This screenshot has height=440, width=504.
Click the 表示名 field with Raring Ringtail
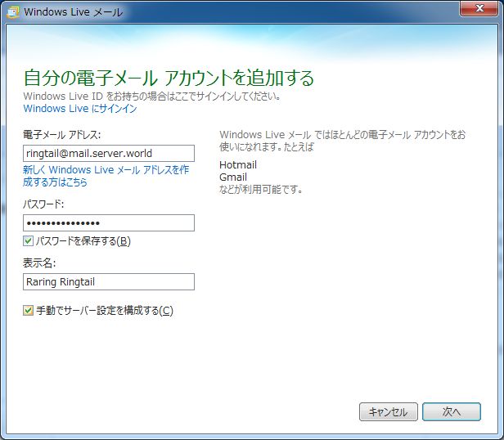pyautogui.click(x=109, y=282)
